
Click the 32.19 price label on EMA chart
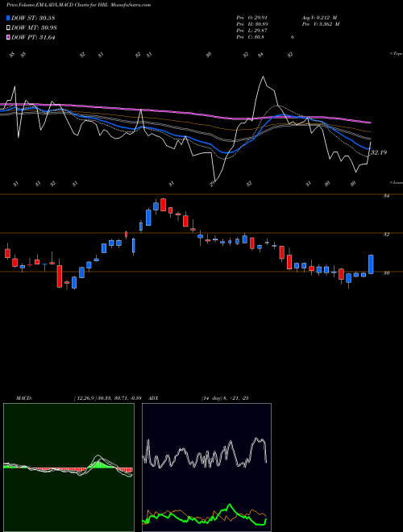pyautogui.click(x=379, y=152)
